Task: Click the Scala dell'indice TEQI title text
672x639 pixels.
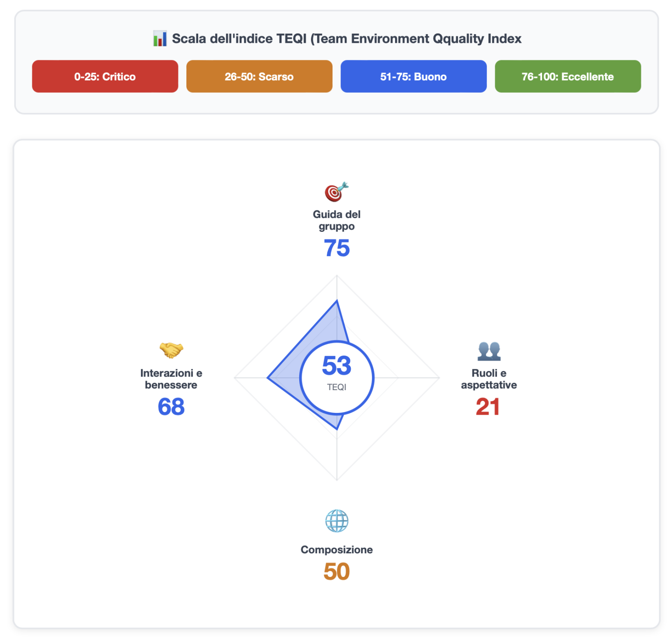Action: click(346, 38)
